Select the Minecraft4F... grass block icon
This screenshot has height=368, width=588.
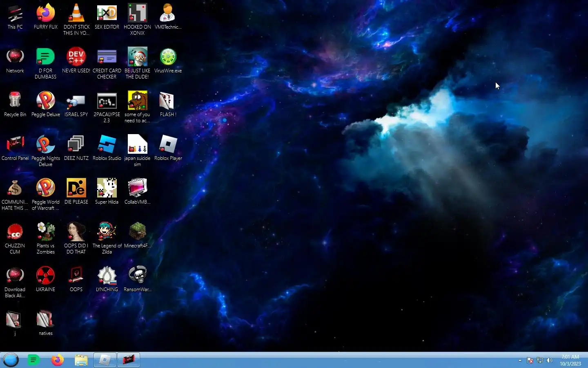click(x=137, y=236)
